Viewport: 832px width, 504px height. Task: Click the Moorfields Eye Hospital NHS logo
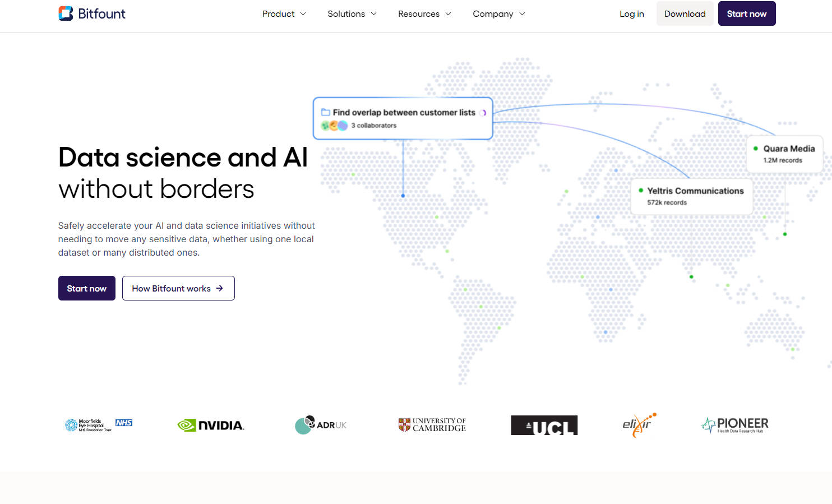(x=99, y=425)
